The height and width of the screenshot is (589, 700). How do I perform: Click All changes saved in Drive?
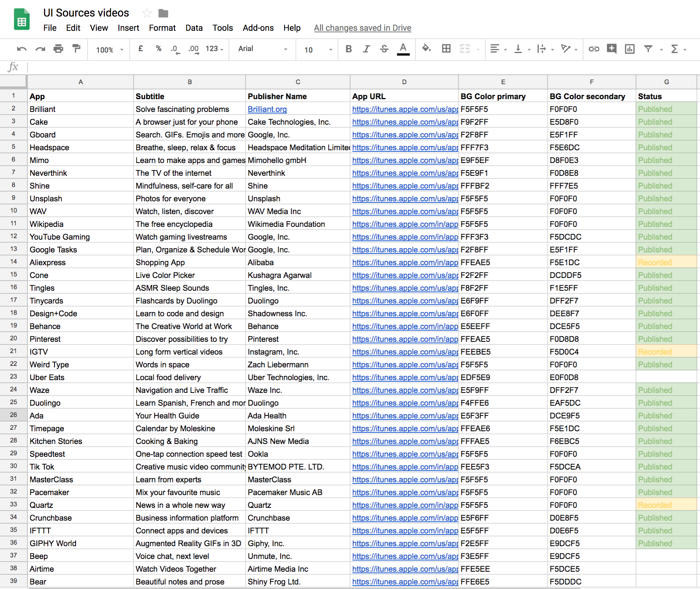tap(362, 28)
